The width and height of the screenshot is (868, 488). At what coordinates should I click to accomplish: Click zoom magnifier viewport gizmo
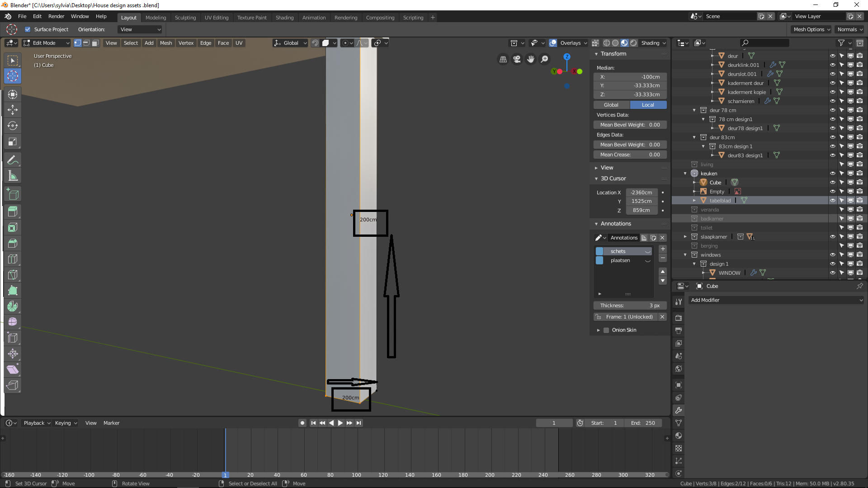(545, 59)
